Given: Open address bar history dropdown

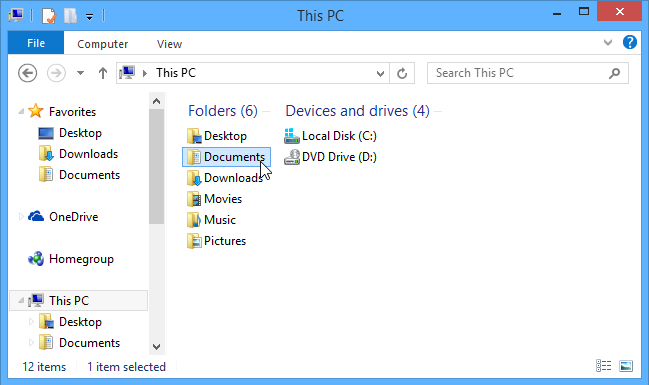Looking at the screenshot, I should 380,74.
